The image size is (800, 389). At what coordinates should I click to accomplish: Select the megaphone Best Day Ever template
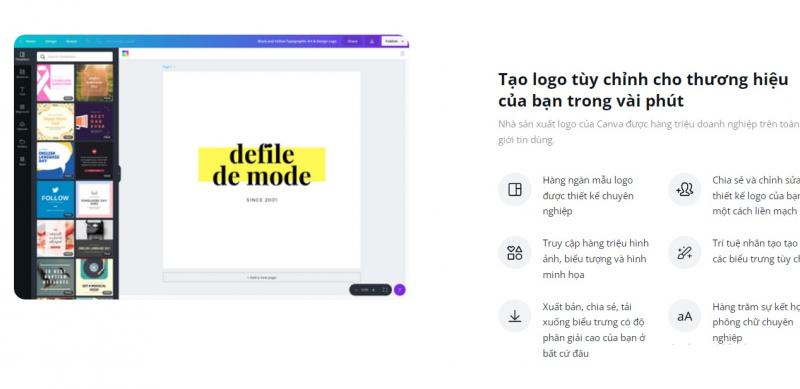(94, 121)
